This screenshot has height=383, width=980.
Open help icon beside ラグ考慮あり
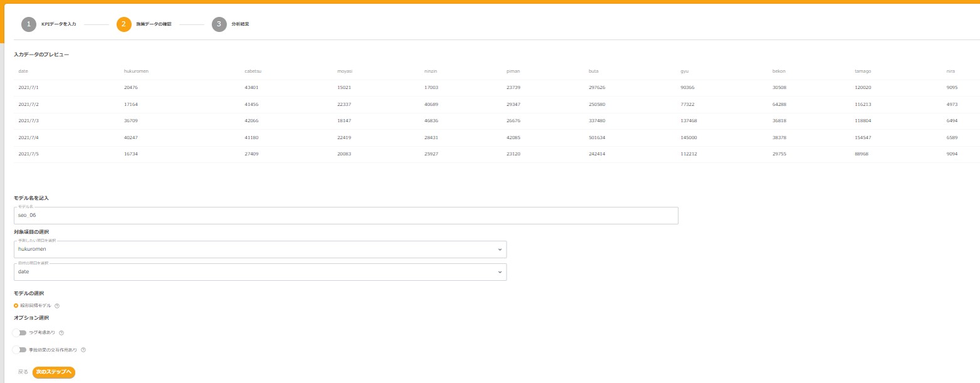pos(61,333)
